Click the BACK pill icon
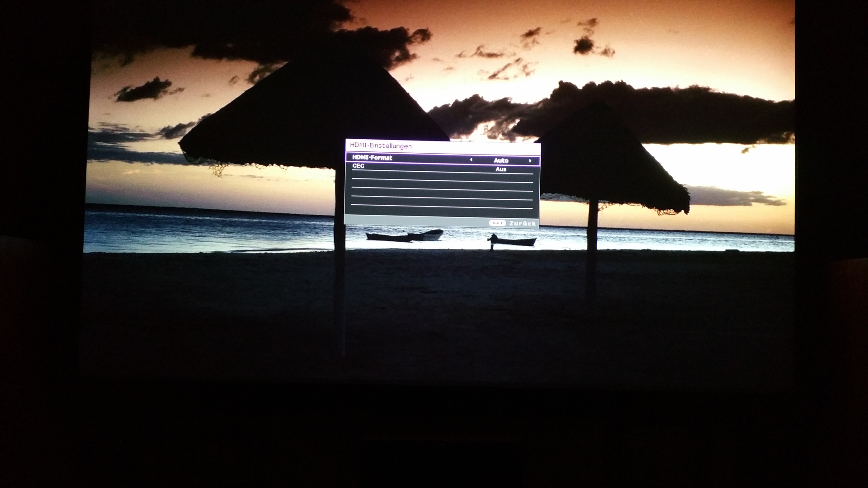Screen dimensions: 868x488 click(x=497, y=223)
